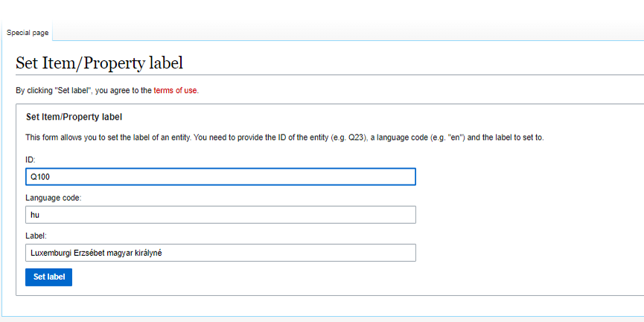Image resolution: width=644 pixels, height=322 pixels.
Task: Place cursor on the word királyné
Action: point(147,253)
